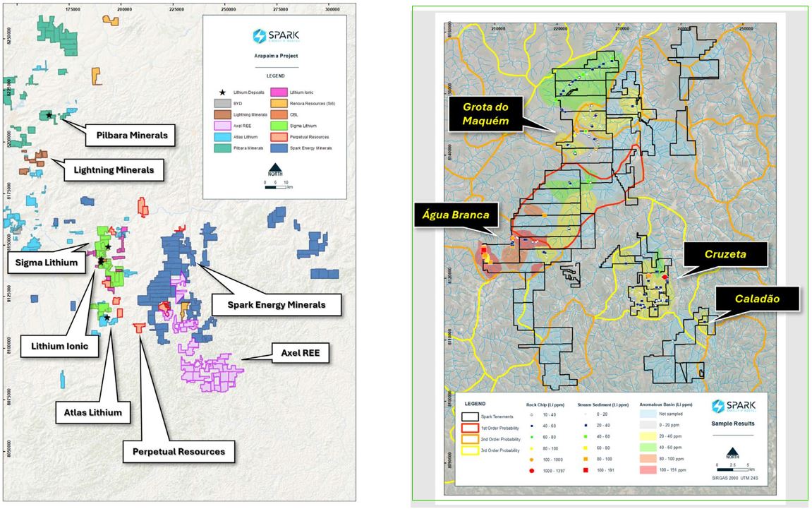This screenshot has height=509, width=812.
Task: Click the Anomalous Basin 40 - 60 ppm green swatch
Action: pos(648,448)
